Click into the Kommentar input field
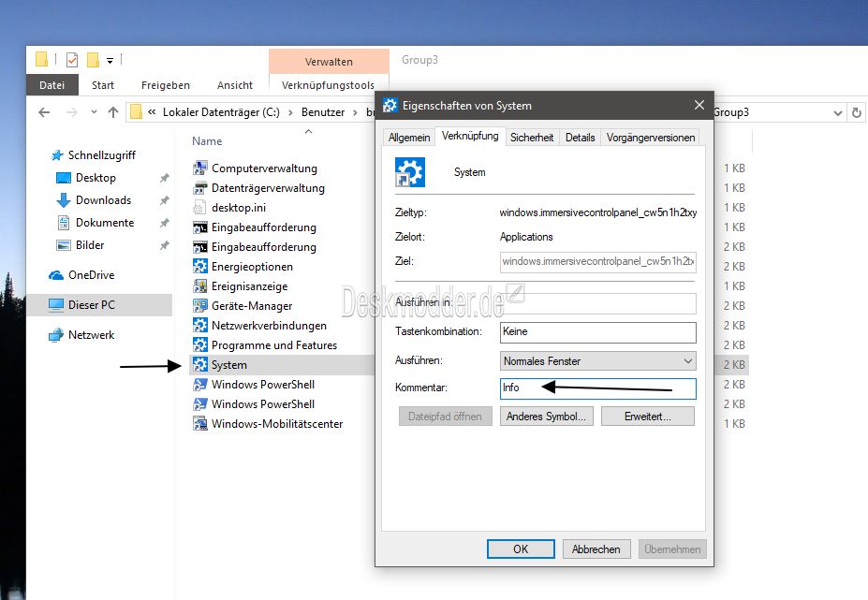868x600 pixels. coord(597,388)
